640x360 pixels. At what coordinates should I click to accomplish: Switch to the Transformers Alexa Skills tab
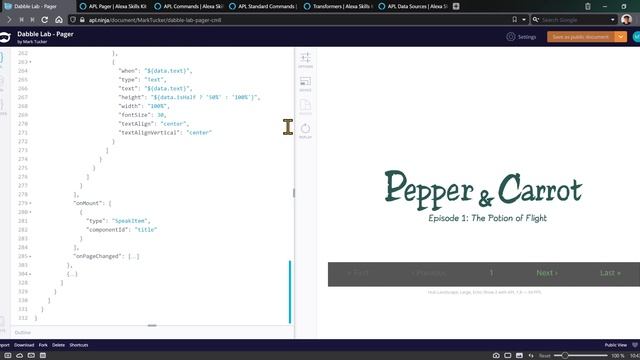(x=338, y=6)
